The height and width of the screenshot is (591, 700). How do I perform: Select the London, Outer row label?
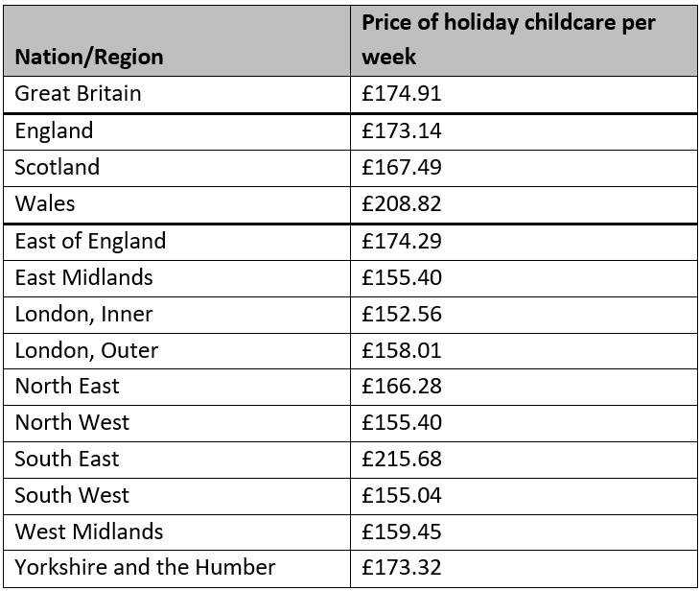(176, 351)
